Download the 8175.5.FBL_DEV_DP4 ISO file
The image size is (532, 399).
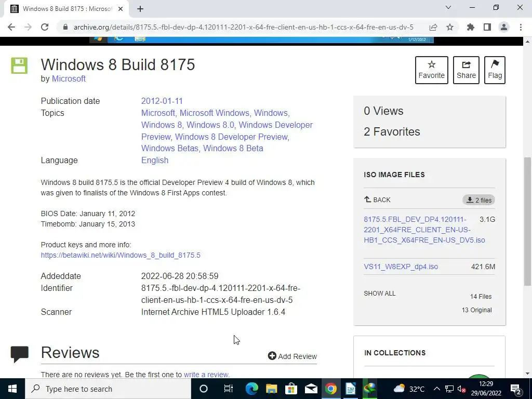coord(424,230)
